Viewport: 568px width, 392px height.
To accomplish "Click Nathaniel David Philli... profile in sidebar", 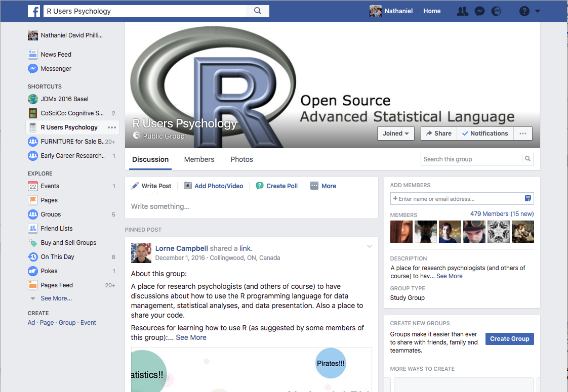I will tap(65, 35).
